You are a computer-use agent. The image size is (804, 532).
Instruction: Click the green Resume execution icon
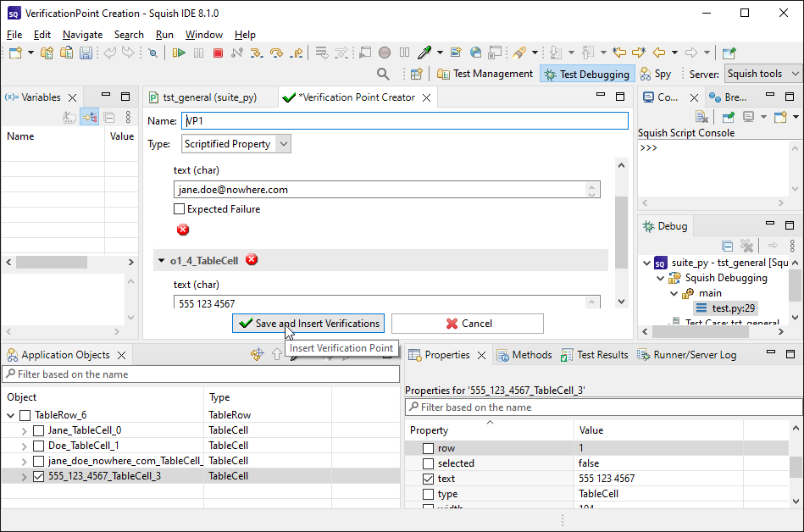180,53
